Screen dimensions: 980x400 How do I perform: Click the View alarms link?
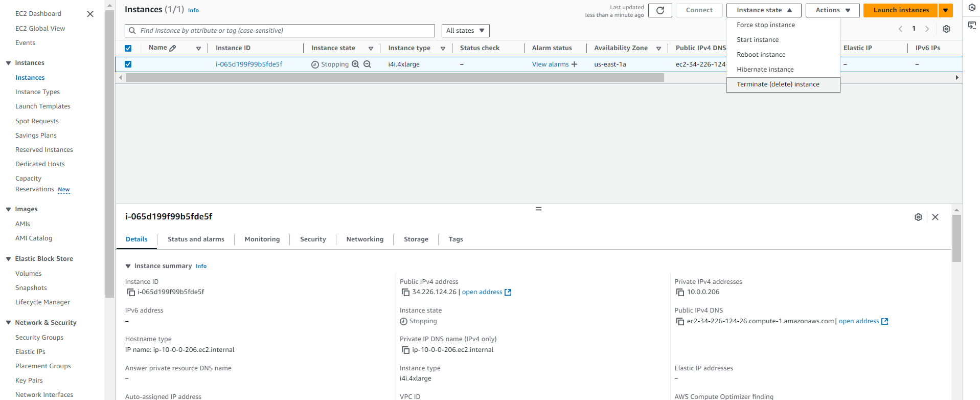550,64
